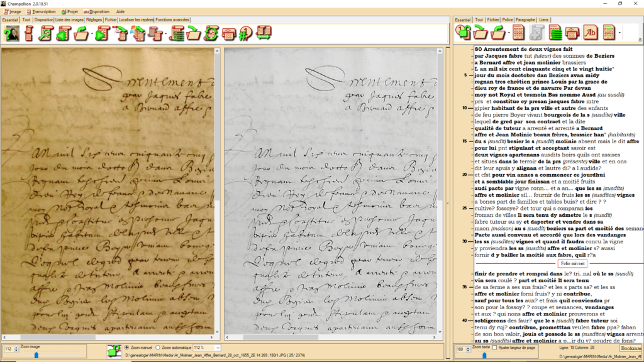Screen dimensions: 644x362
Task: Toggle the Ajuster largeur de page checkbox
Action: click(x=494, y=348)
